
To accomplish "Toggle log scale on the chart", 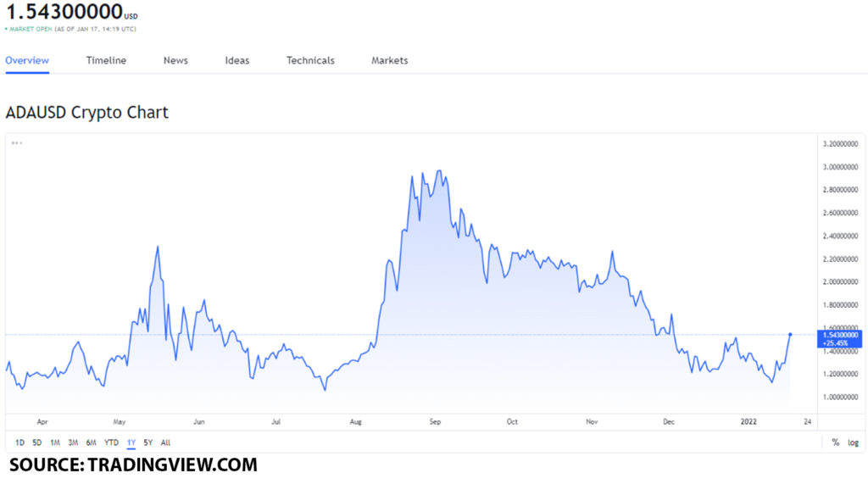I will pyautogui.click(x=853, y=442).
